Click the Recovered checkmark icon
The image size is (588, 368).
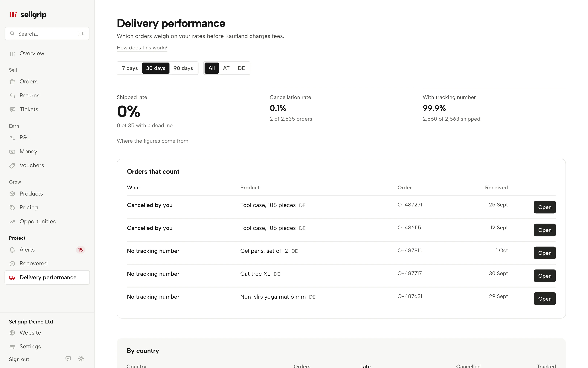click(x=12, y=264)
